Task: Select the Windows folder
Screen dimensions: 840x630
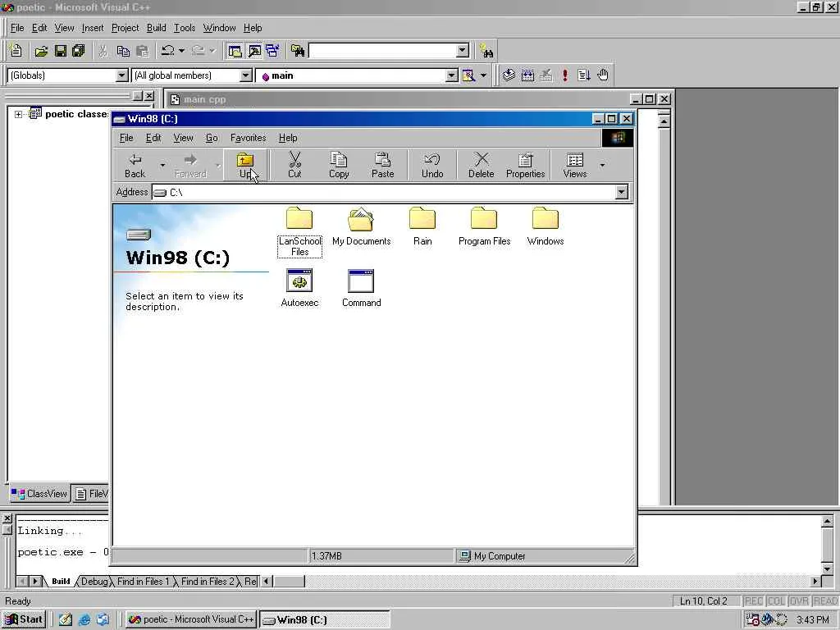Action: point(546,226)
